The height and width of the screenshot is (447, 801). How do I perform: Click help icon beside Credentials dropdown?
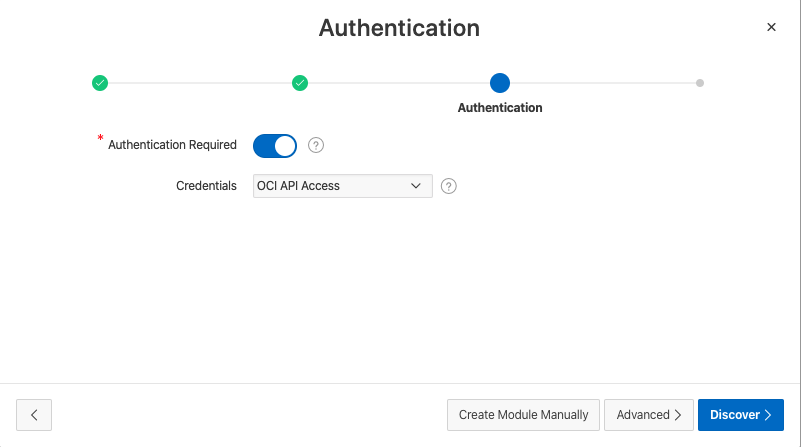449,186
